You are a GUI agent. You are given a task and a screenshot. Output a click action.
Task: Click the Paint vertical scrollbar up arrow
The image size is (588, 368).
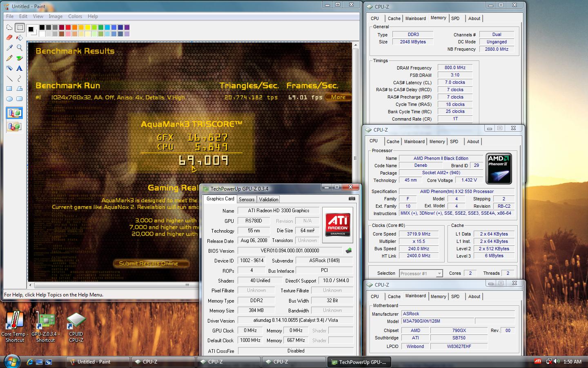click(x=355, y=45)
